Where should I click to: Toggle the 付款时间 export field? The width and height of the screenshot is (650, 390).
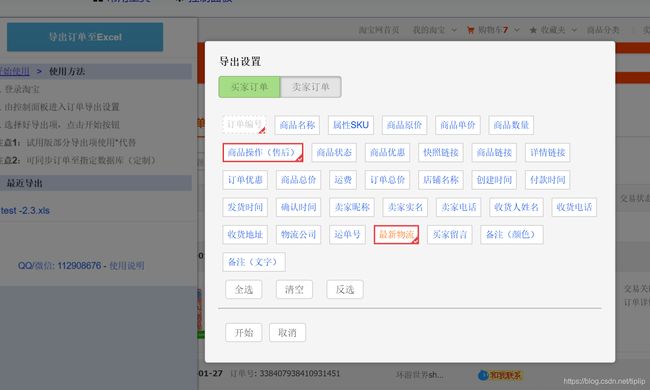tap(548, 180)
